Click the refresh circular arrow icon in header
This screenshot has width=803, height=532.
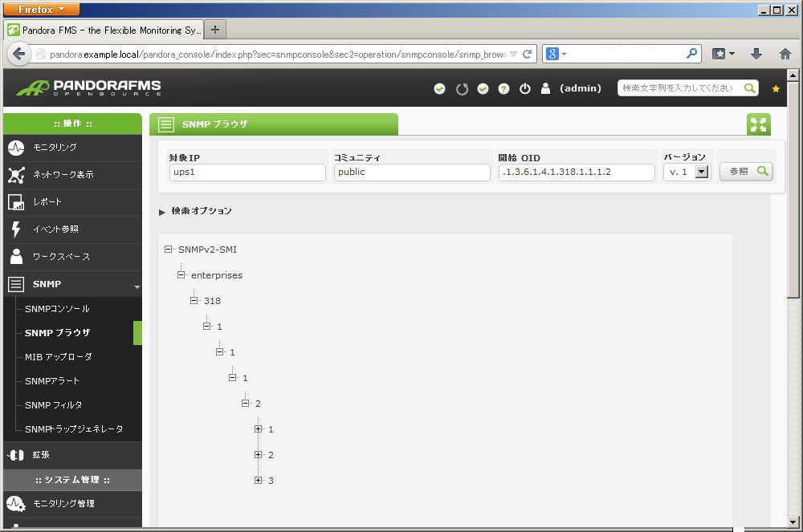(462, 89)
